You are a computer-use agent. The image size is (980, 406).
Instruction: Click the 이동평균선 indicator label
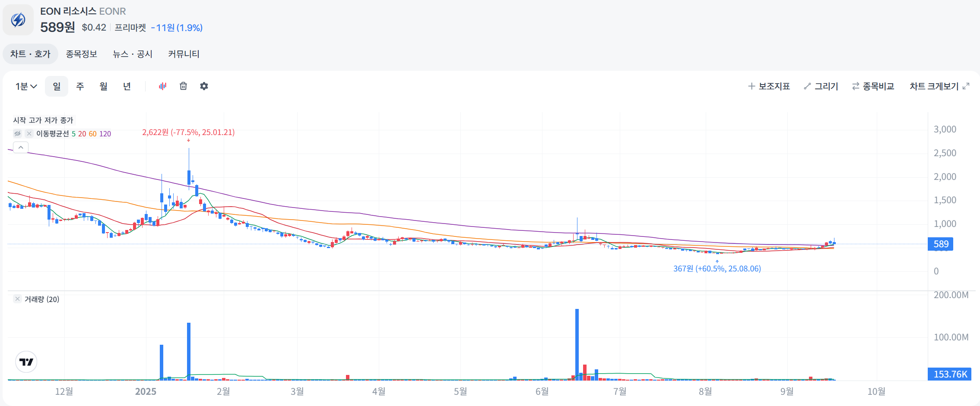[52, 134]
